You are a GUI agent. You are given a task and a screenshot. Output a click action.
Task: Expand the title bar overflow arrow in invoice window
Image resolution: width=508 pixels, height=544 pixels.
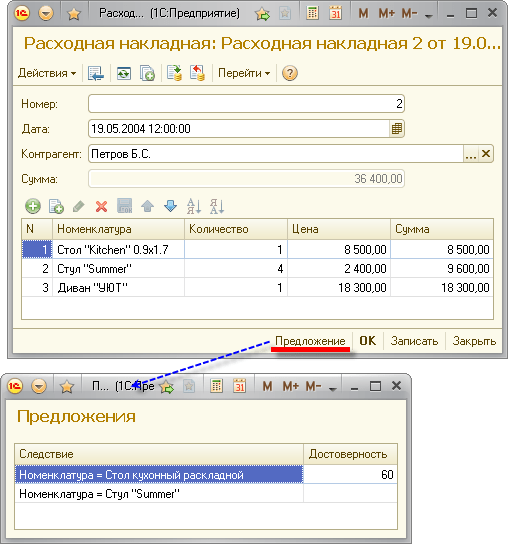[429, 16]
